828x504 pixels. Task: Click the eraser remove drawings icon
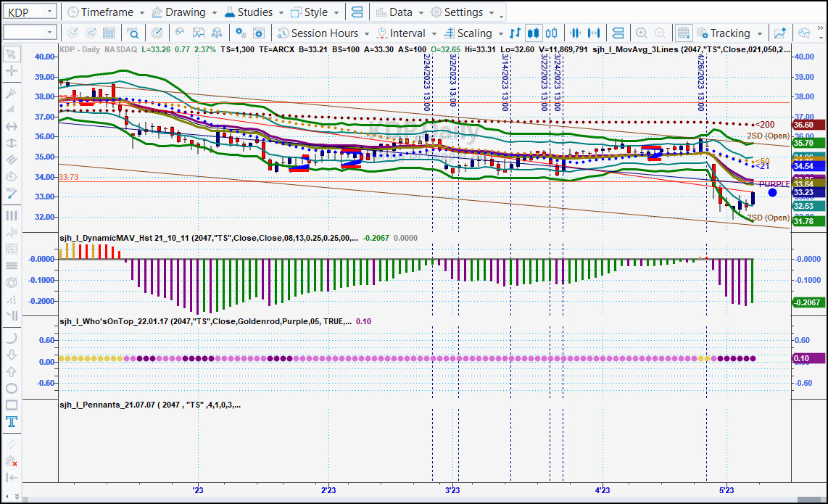(11, 460)
